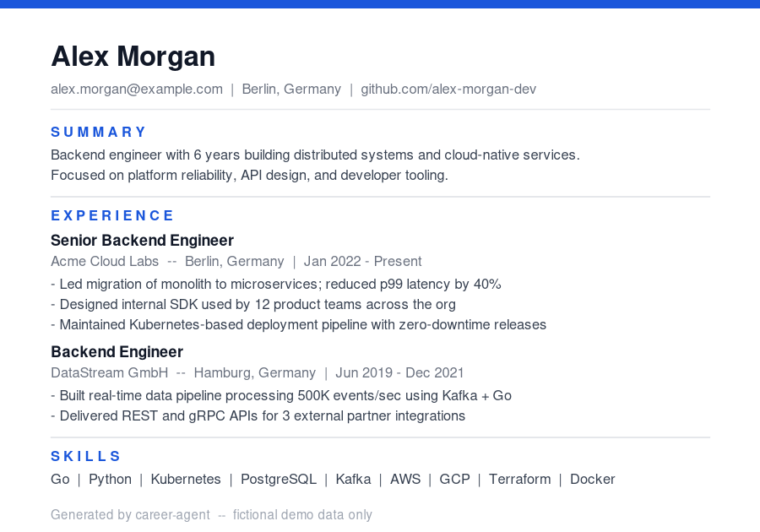Click the bullet "Built real-time data pipeline processing 500K events/sec"
Viewport: 760px width, 532px height.
pyautogui.click(x=281, y=396)
